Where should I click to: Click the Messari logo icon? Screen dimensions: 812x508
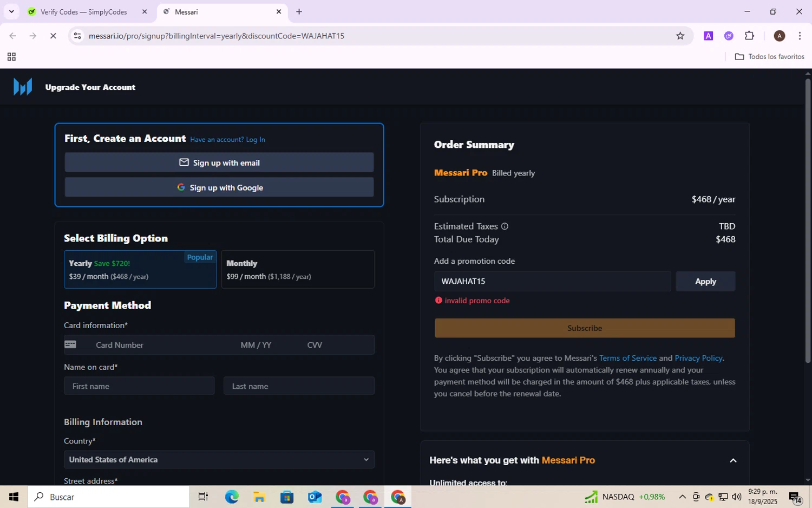[x=23, y=87]
